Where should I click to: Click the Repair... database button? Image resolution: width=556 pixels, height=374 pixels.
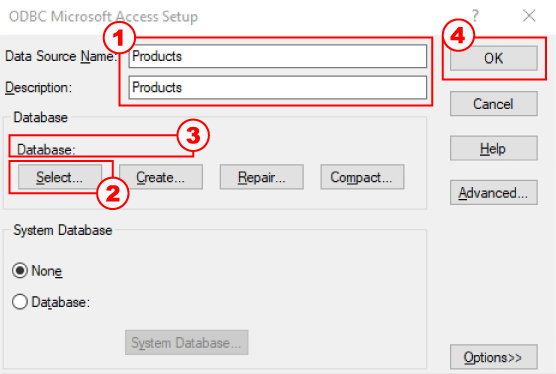point(262,177)
